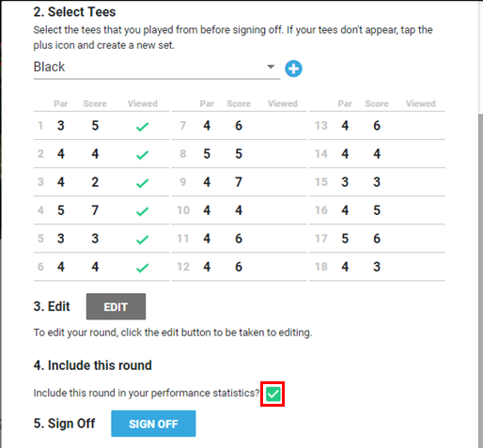Click the blue SIGN OFF button
The width and height of the screenshot is (483, 448).
pos(153,424)
